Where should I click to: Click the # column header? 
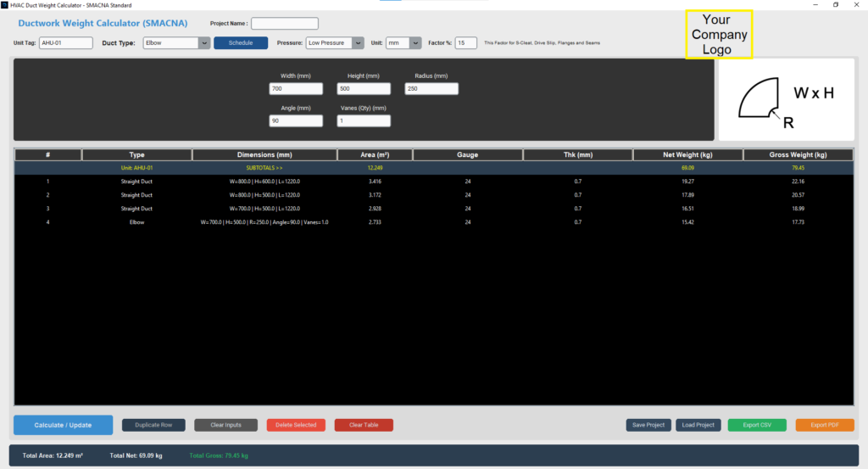point(48,154)
